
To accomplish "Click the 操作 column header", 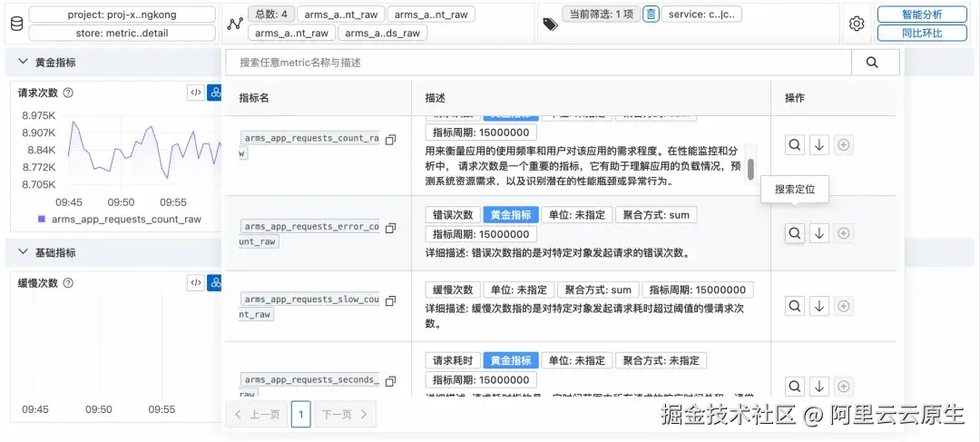I will (795, 98).
